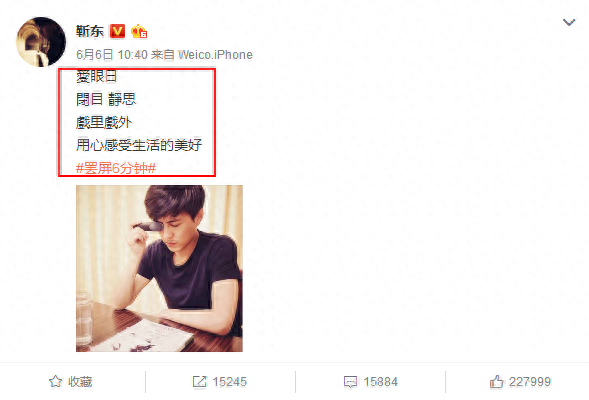Click the star favorite icon
The width and height of the screenshot is (589, 400).
click(x=56, y=382)
